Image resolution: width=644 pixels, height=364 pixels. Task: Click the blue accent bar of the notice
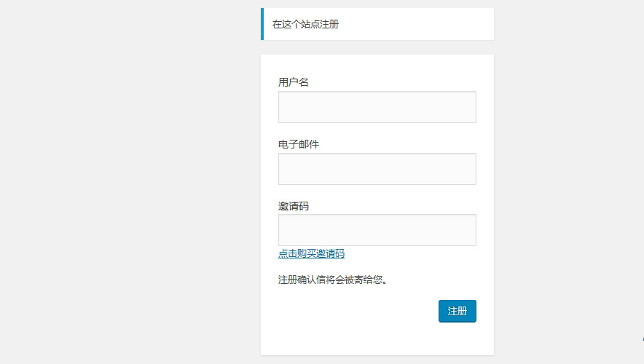pos(262,24)
